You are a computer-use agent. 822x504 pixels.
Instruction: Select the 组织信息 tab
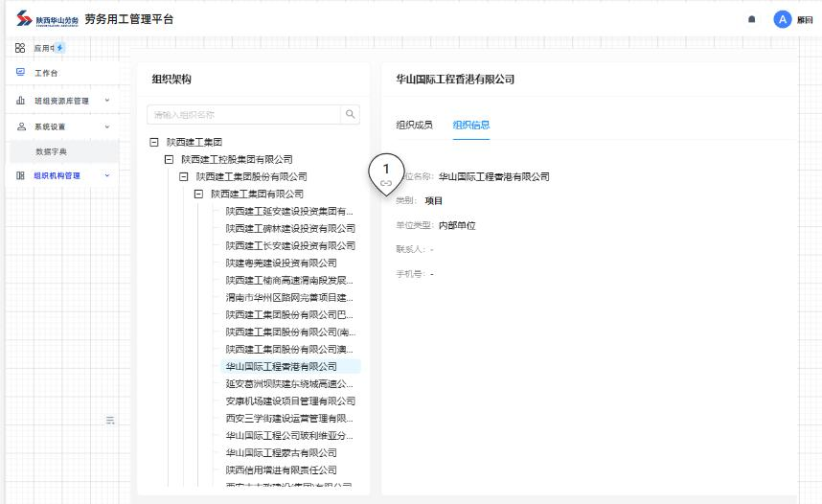pyautogui.click(x=471, y=125)
